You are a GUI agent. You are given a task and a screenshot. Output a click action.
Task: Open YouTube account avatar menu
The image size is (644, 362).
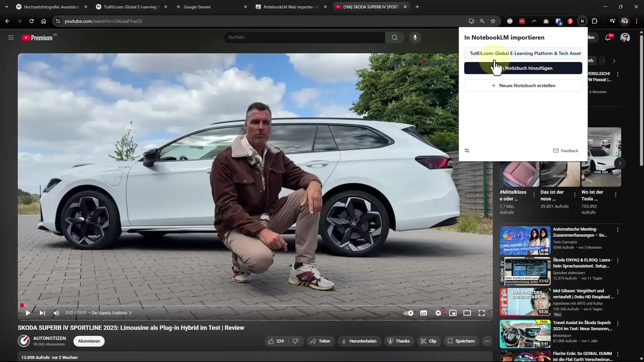point(625,38)
